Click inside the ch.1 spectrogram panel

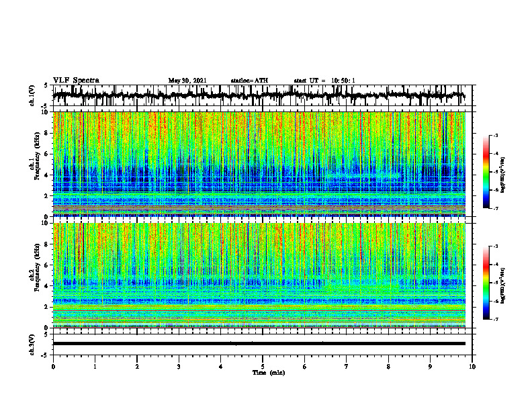pyautogui.click(x=259, y=164)
